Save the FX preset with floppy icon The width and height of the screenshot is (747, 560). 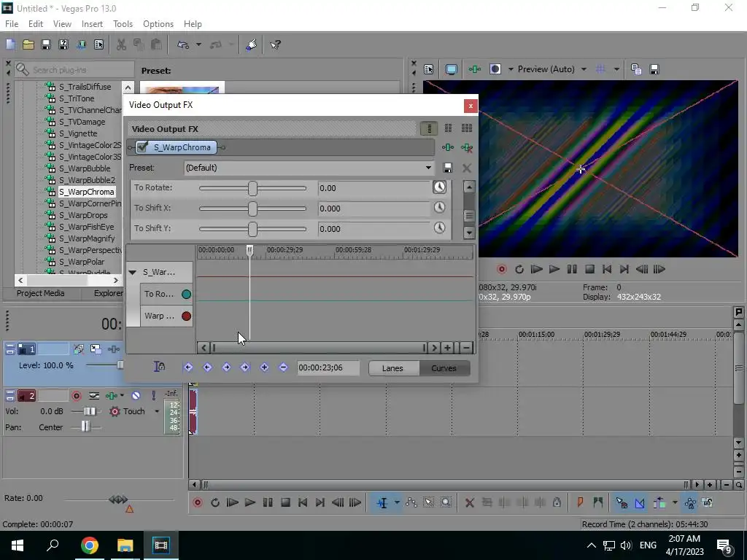point(447,168)
